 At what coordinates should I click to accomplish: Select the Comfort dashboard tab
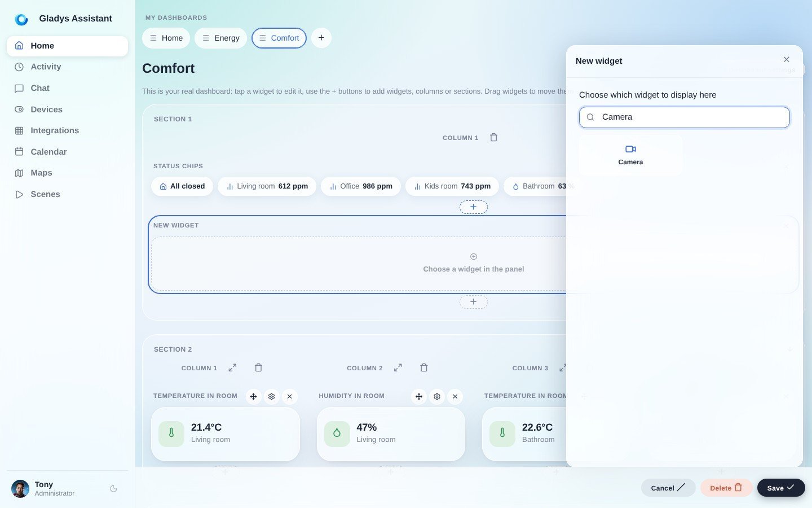pyautogui.click(x=279, y=38)
